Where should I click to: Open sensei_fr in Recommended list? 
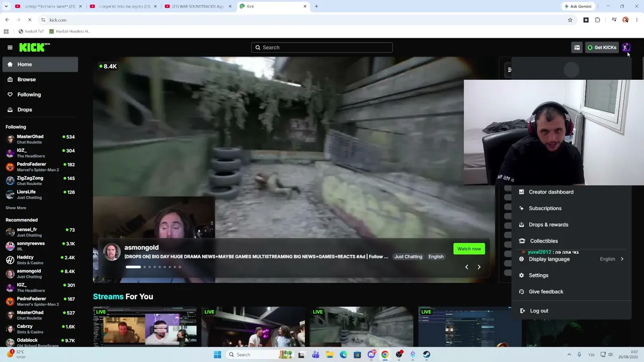point(40,232)
